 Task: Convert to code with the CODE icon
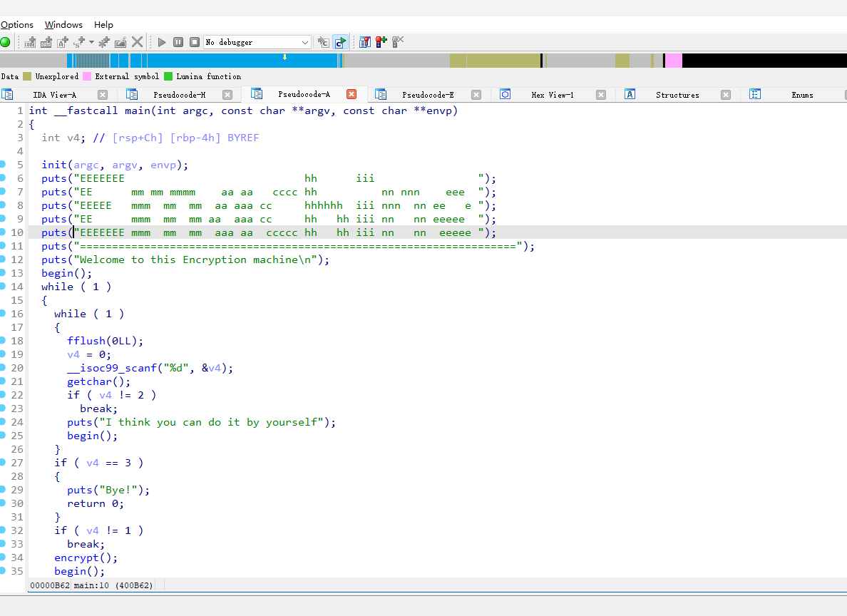pos(30,42)
